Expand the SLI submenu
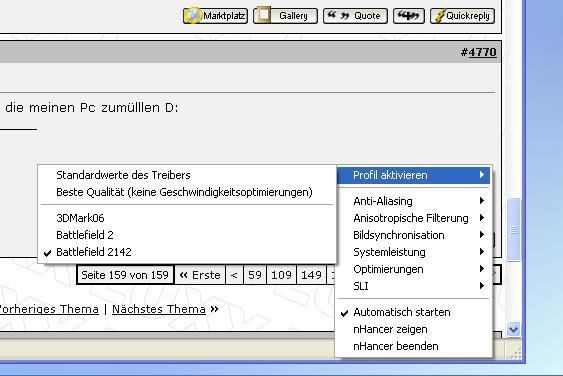This screenshot has width=563, height=376. [413, 286]
